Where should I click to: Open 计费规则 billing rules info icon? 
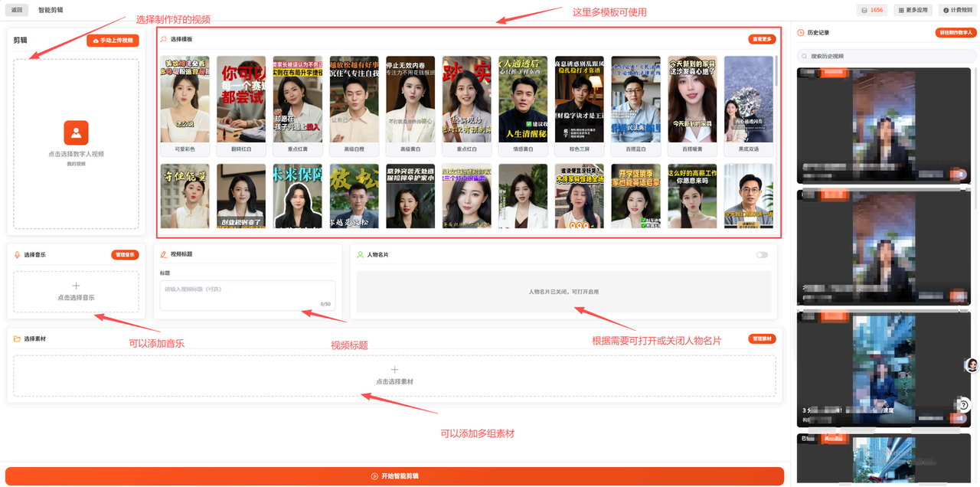coord(947,10)
